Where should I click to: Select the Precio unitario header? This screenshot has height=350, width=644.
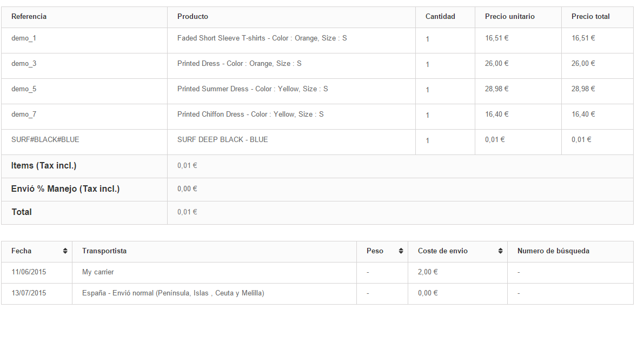(510, 16)
